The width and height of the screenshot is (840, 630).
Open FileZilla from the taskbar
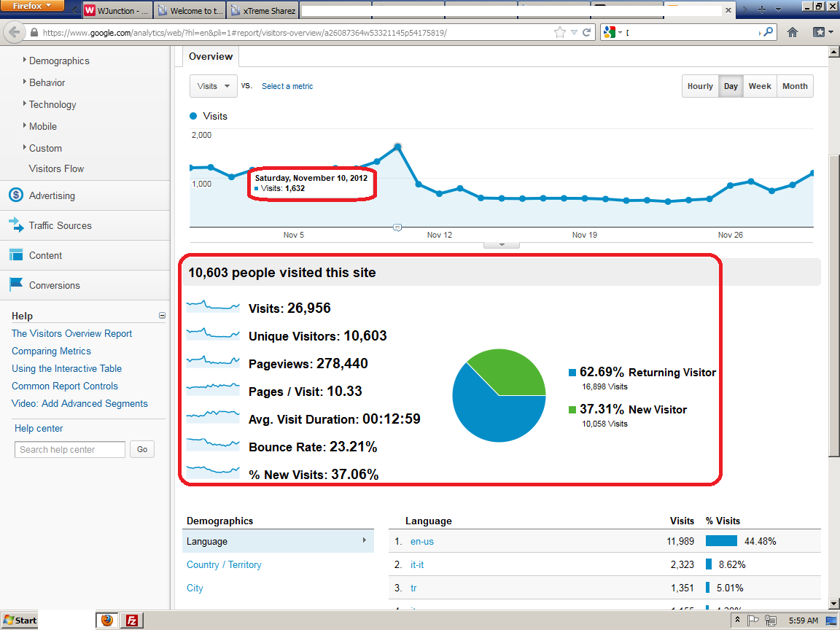[x=132, y=621]
